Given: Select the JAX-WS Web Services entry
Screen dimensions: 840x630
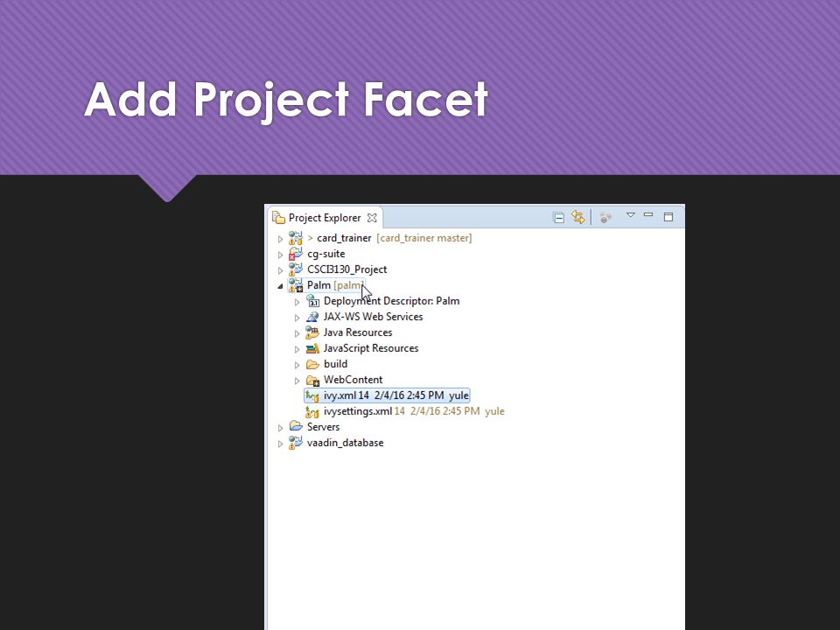Looking at the screenshot, I should click(x=373, y=317).
